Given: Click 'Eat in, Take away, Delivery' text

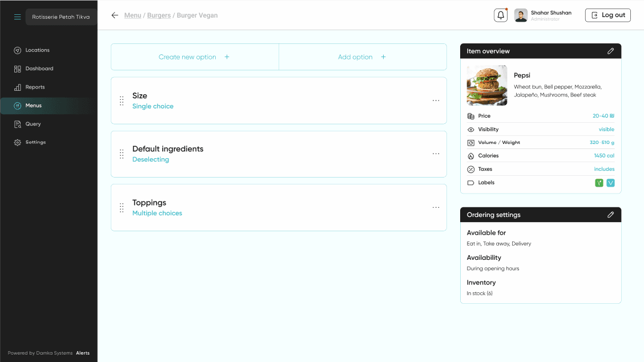Looking at the screenshot, I should (498, 244).
